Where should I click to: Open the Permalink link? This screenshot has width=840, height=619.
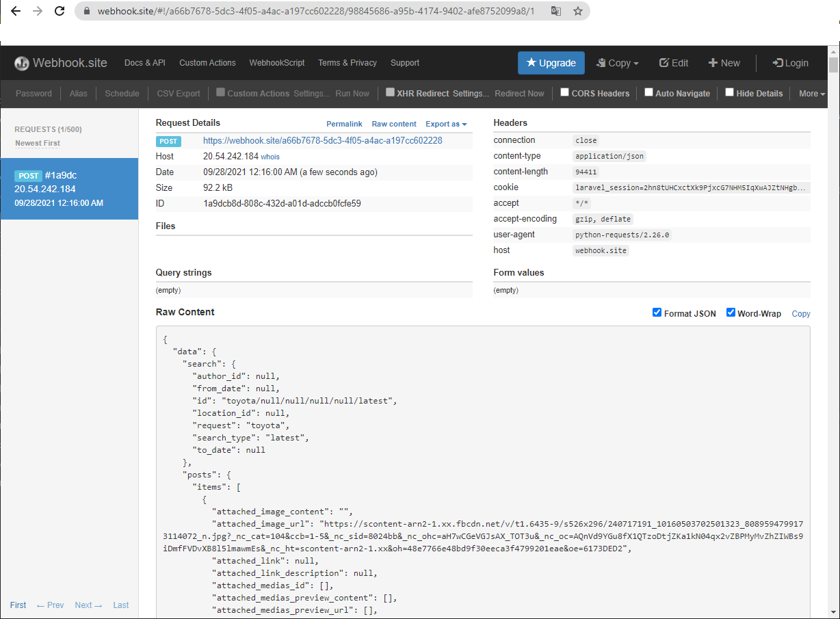(344, 124)
